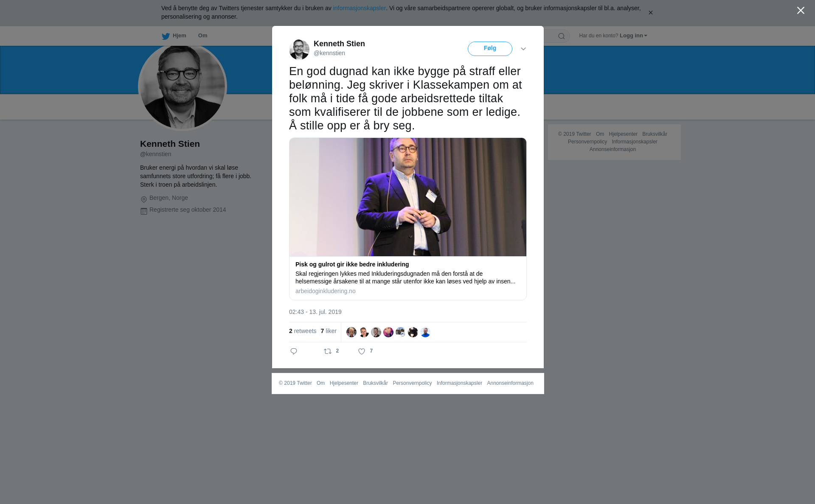Click the Twitter bird Hjem icon

pyautogui.click(x=166, y=36)
